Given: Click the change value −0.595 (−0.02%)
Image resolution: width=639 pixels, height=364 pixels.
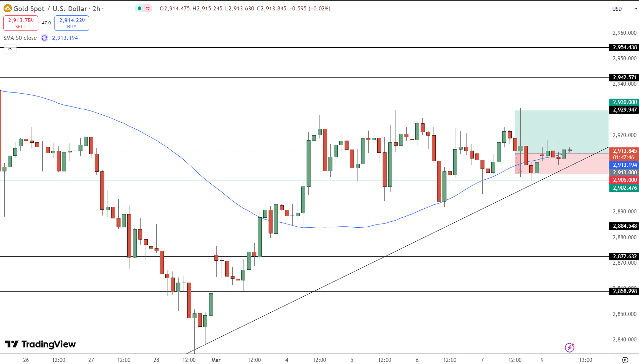Looking at the screenshot, I should click(x=310, y=9).
